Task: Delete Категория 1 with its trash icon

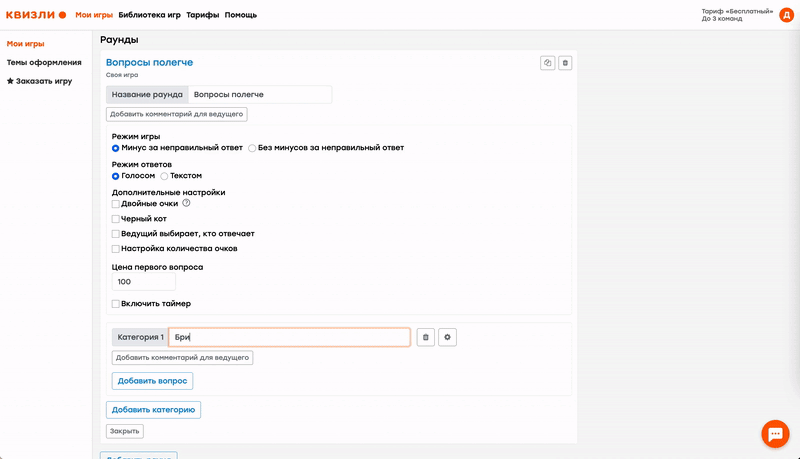Action: click(x=426, y=337)
